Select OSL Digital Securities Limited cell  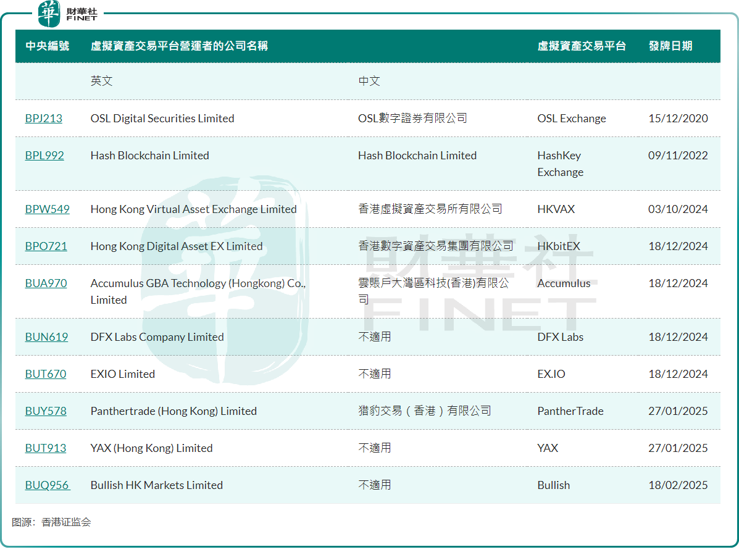(162, 119)
